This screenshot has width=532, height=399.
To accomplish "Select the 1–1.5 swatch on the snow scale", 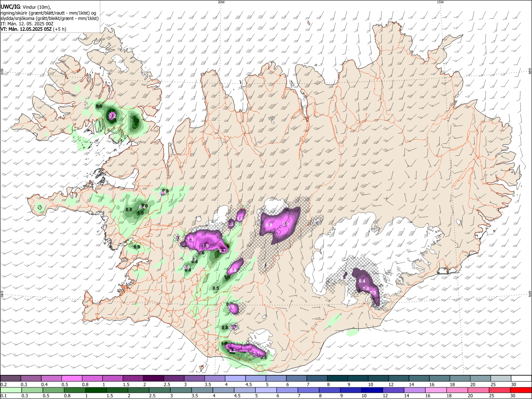I will click(x=112, y=378).
